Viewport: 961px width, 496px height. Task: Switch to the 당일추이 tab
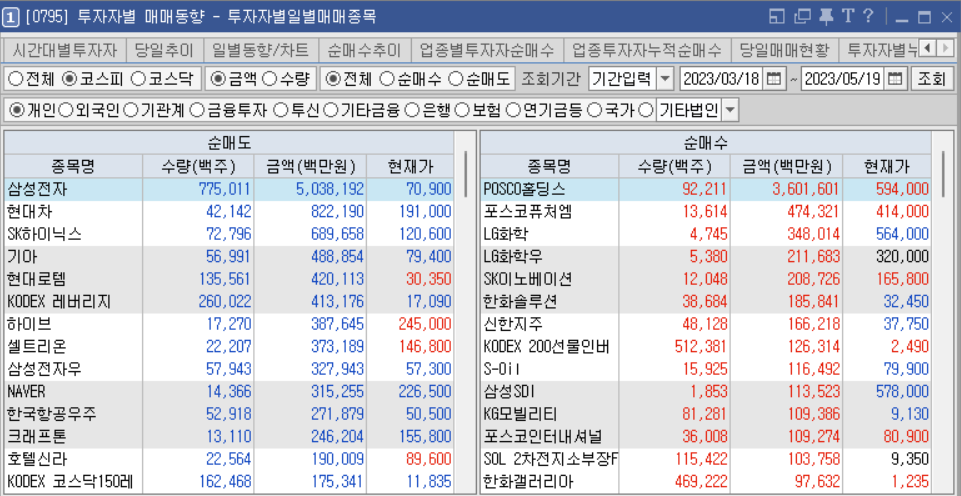click(164, 49)
